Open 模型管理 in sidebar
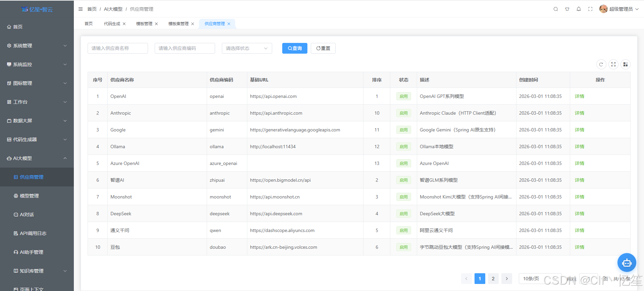 pyautogui.click(x=37, y=196)
